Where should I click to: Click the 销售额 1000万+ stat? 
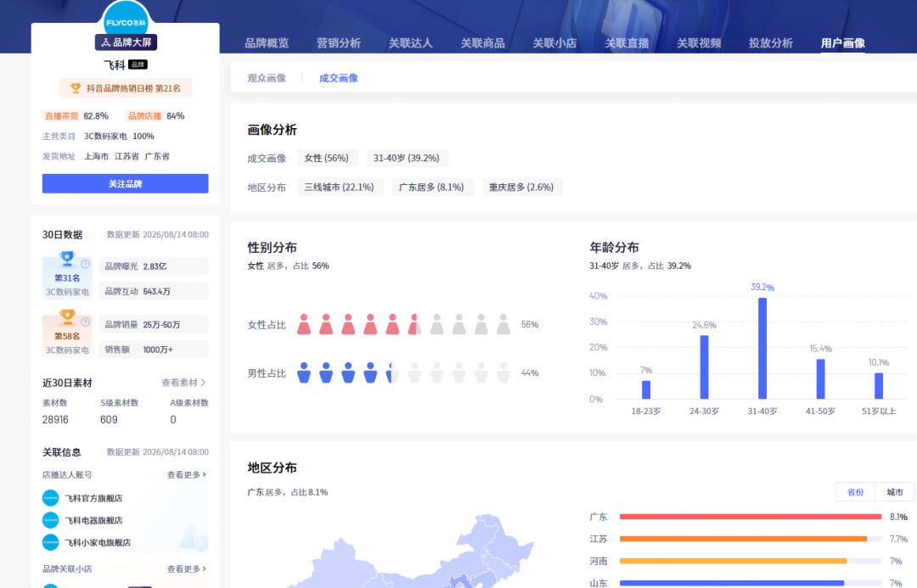click(x=153, y=350)
